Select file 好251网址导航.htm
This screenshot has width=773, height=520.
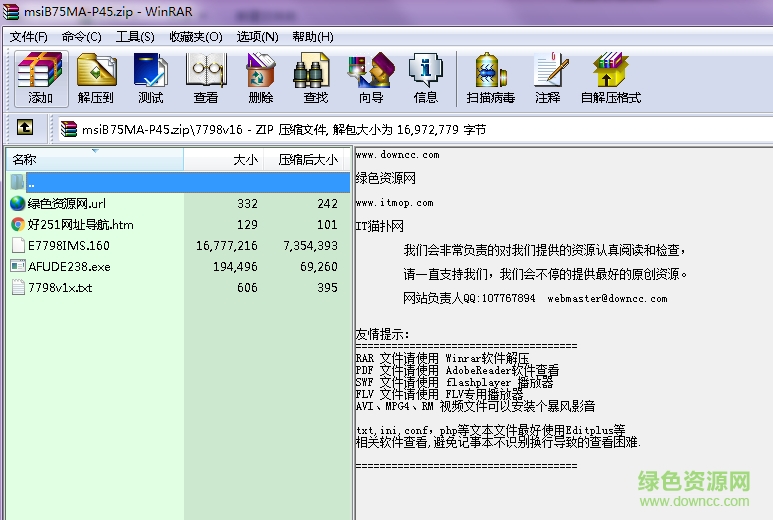pyautogui.click(x=80, y=225)
